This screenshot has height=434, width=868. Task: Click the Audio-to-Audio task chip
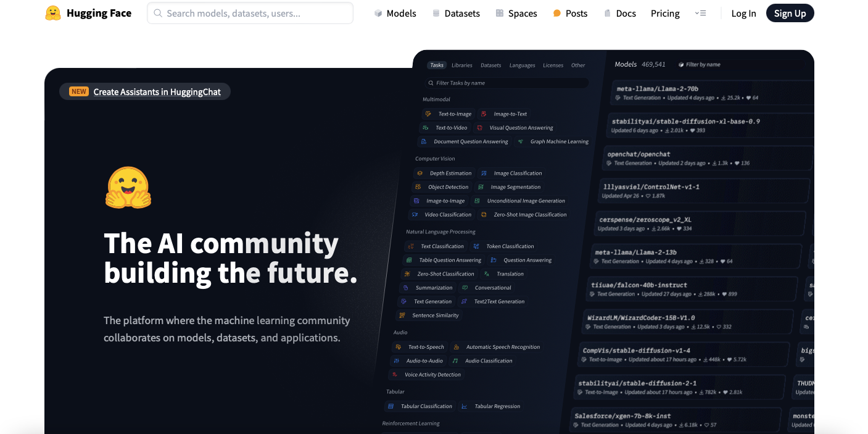click(419, 361)
